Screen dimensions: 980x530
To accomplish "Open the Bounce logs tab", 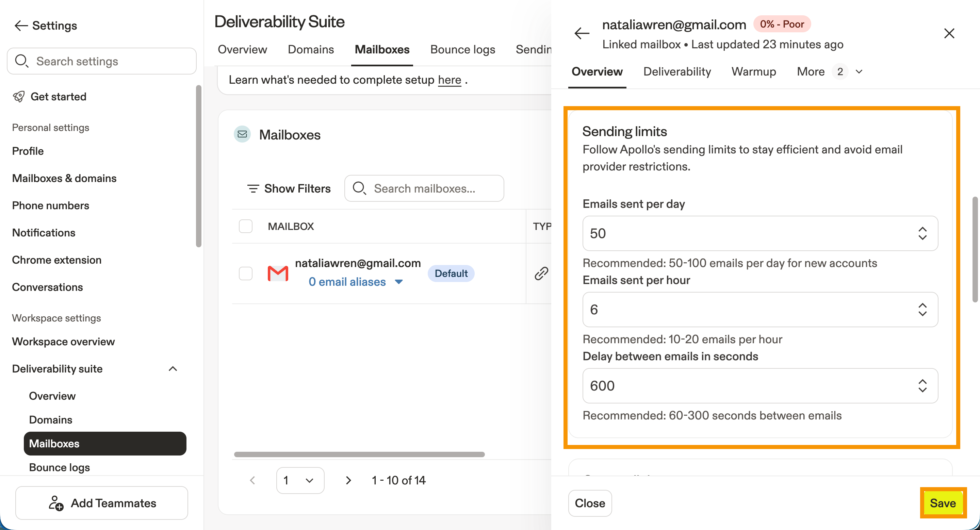I will 463,49.
